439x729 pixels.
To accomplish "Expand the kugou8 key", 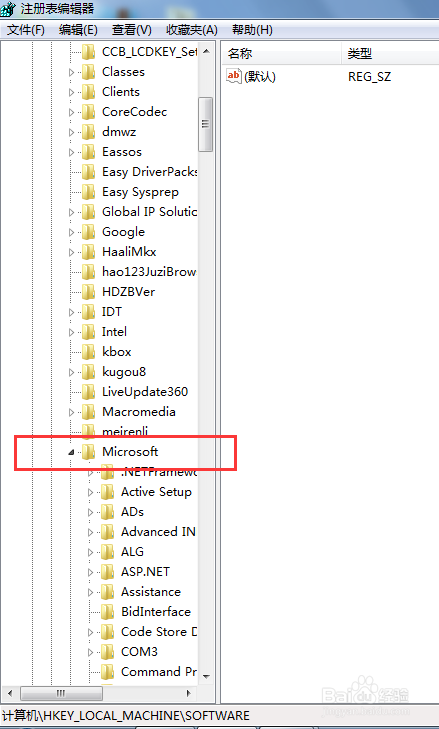I will coord(71,372).
